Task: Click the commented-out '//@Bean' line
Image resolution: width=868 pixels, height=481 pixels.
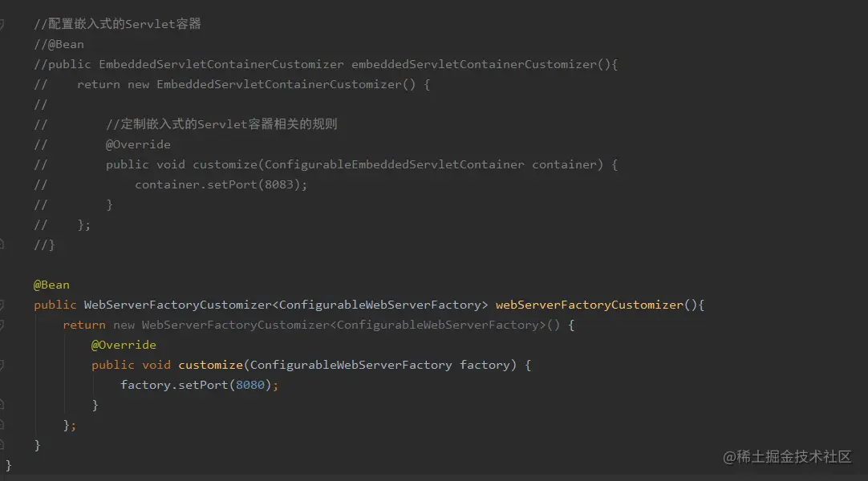Action: 59,44
